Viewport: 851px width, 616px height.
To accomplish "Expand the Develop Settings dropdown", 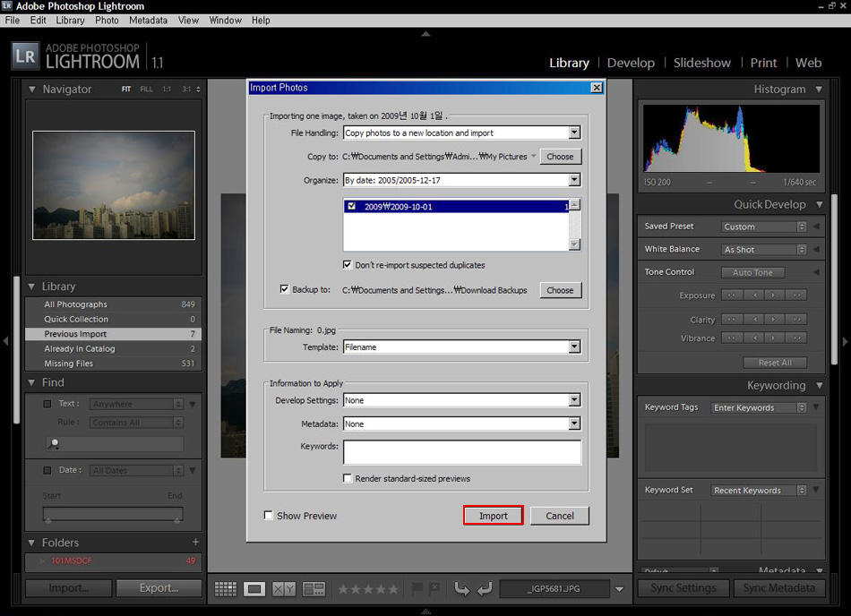I will coord(574,400).
